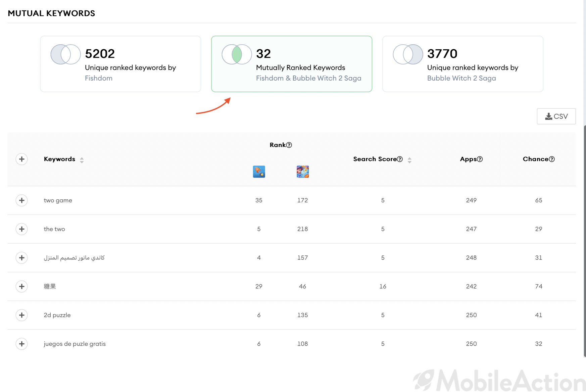Click rank value 172 in 'two game' row

pyautogui.click(x=302, y=200)
